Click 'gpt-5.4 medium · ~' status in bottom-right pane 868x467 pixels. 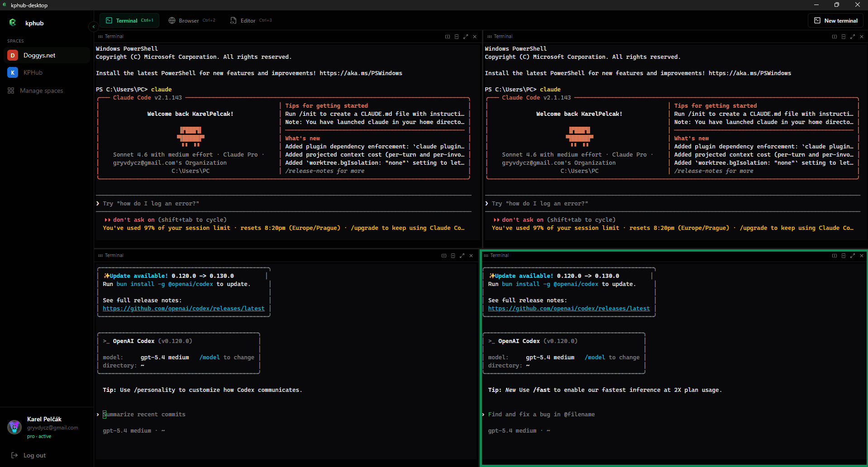519,431
